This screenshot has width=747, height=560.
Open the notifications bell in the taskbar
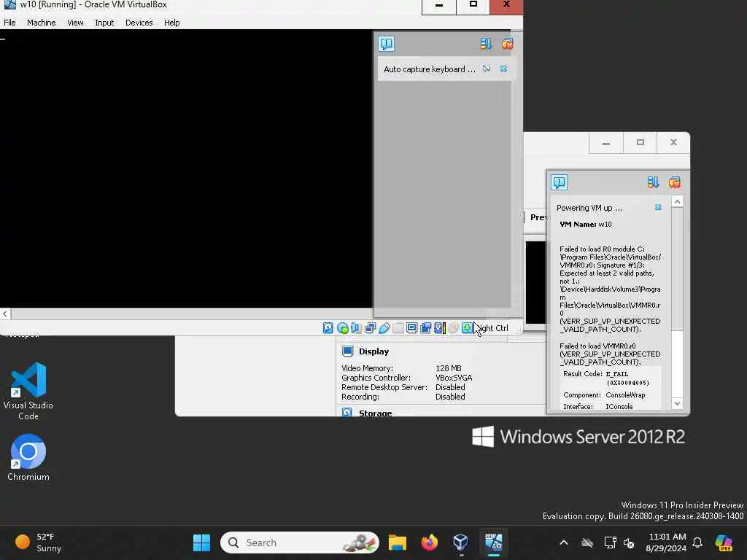[x=697, y=542]
